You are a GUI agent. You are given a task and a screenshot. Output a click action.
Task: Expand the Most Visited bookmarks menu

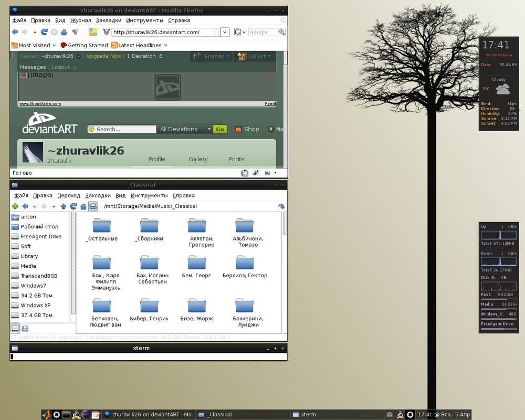point(33,45)
